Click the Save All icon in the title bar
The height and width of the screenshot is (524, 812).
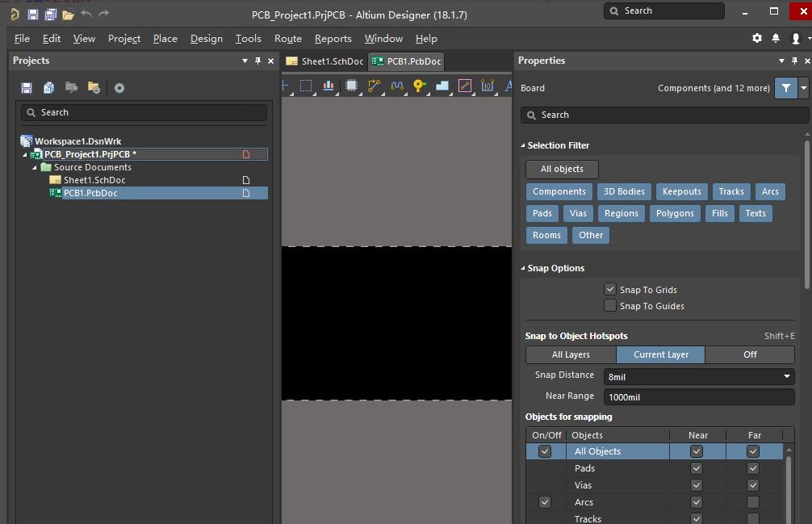50,15
